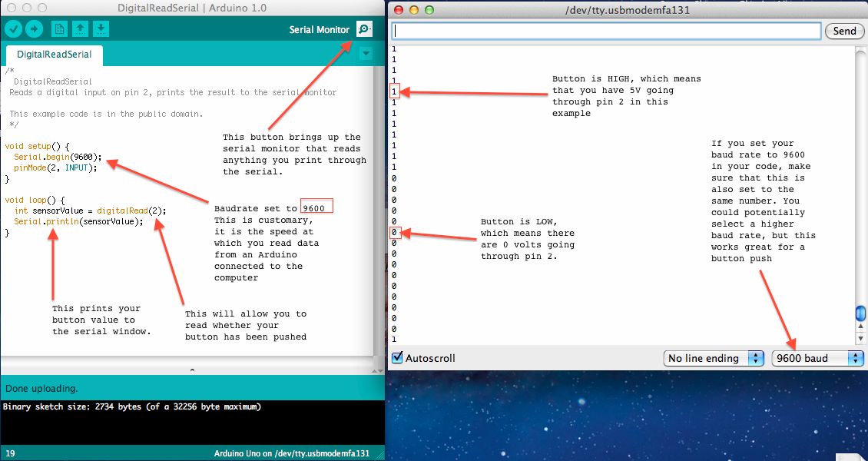Click the int sensorValue = digitalRead(2); line
Viewport: 868px width, 461px height.
[90, 211]
